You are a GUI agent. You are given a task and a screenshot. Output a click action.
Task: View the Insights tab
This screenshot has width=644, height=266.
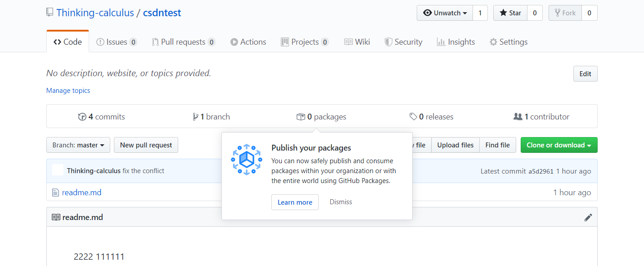(456, 42)
